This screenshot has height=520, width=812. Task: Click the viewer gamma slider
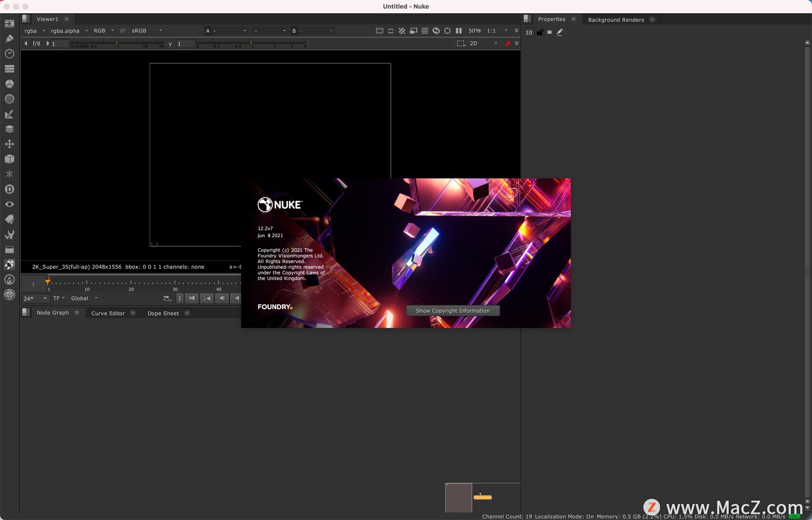251,44
